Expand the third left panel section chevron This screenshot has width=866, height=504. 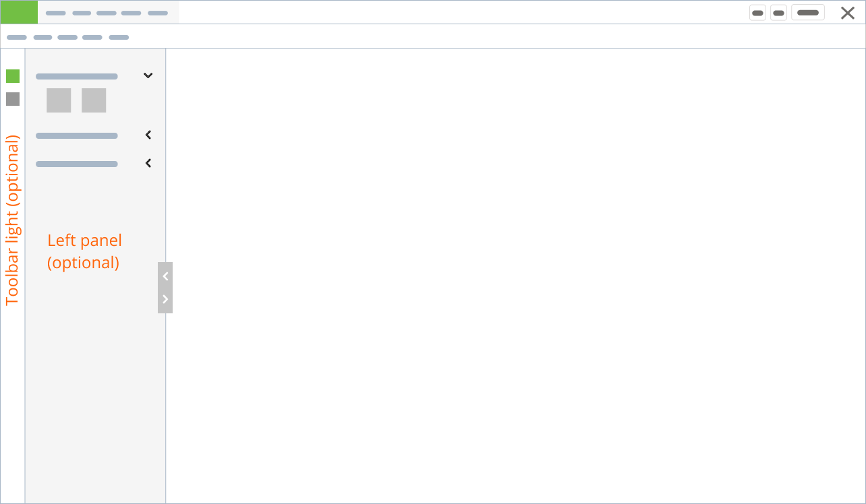point(148,163)
